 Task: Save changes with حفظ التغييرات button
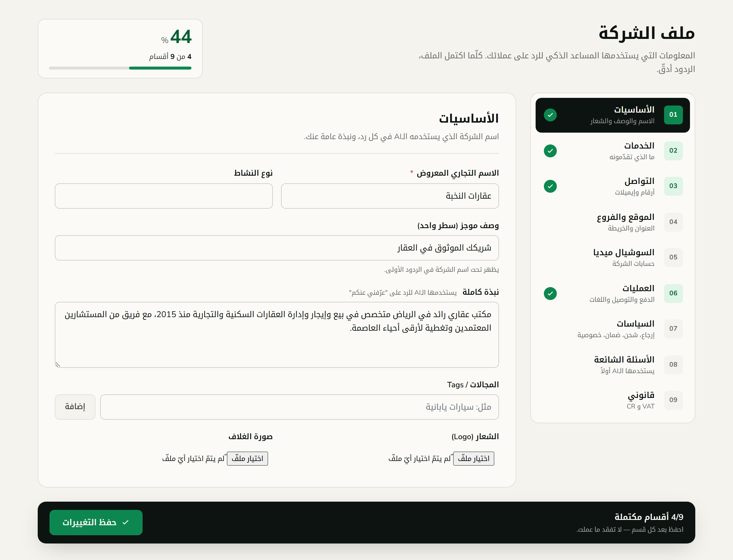tap(96, 522)
